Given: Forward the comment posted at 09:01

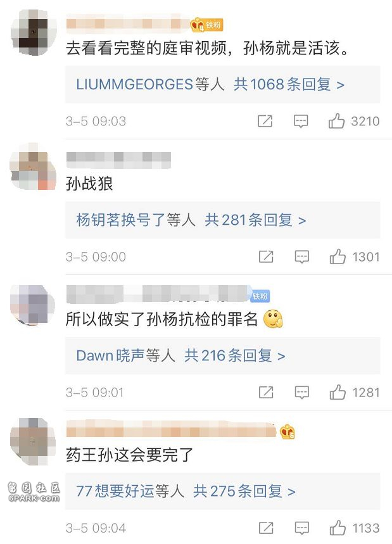Looking at the screenshot, I should point(266,393).
